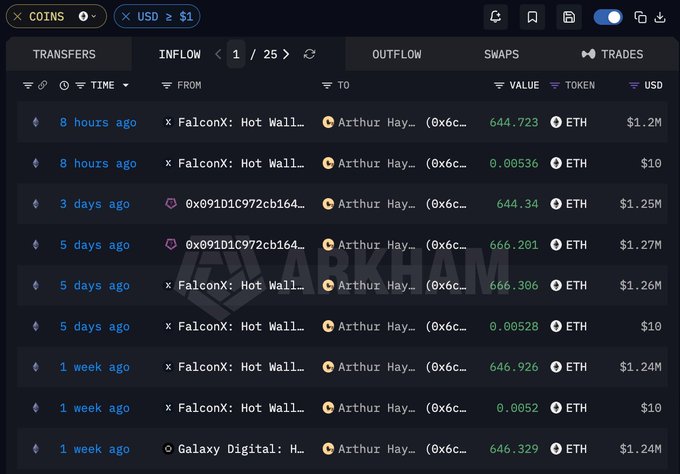
Task: Open FalconX Hot Wallet in $1.2M row
Action: click(241, 122)
